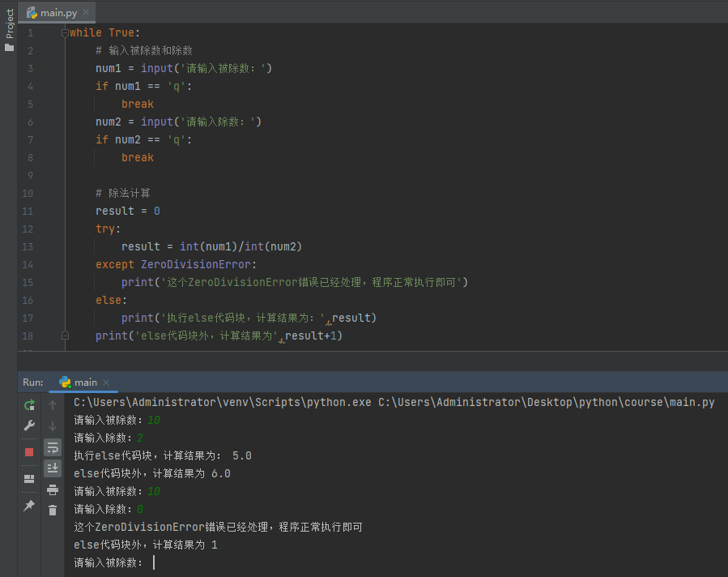
Task: Click fold end marker at line 18
Action: click(x=65, y=336)
